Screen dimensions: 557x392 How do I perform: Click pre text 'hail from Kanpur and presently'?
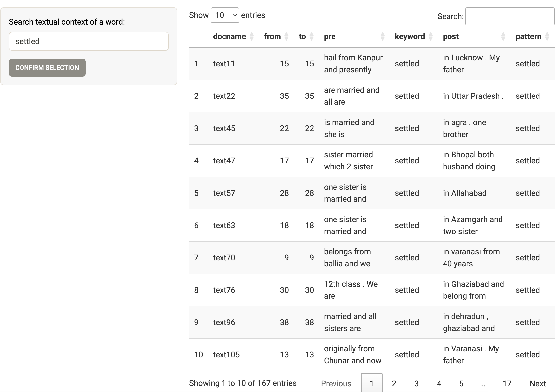tap(353, 64)
